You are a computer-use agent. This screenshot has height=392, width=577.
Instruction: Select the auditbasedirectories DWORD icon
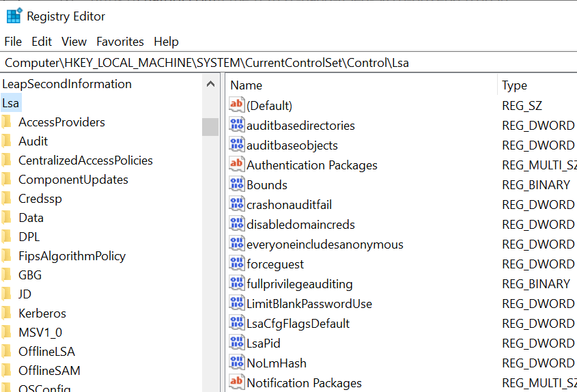click(237, 125)
